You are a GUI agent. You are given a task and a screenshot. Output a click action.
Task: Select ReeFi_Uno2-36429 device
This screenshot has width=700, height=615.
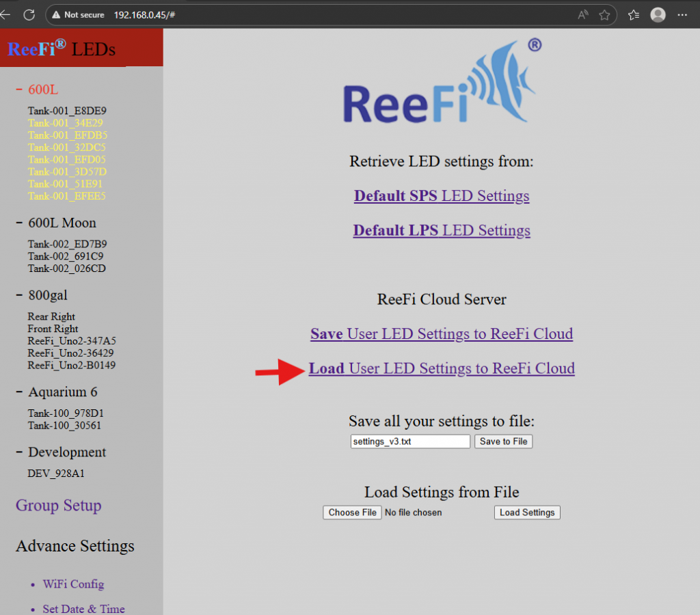point(70,353)
